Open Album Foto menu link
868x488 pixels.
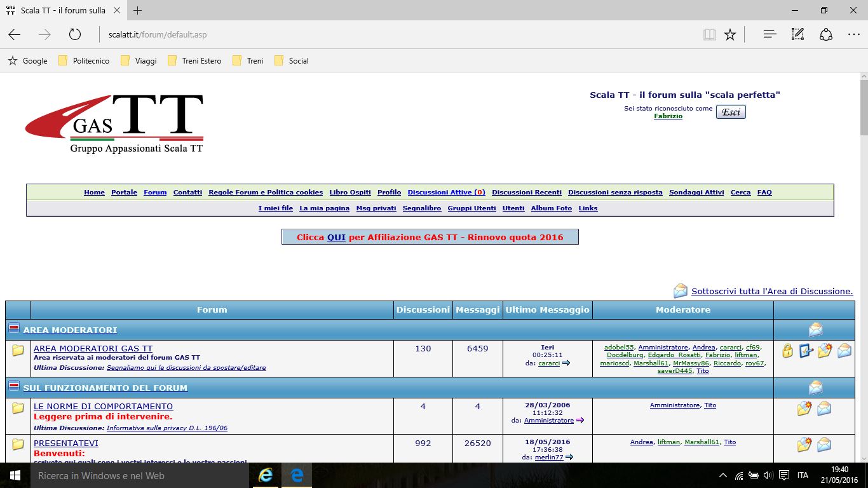pyautogui.click(x=552, y=208)
